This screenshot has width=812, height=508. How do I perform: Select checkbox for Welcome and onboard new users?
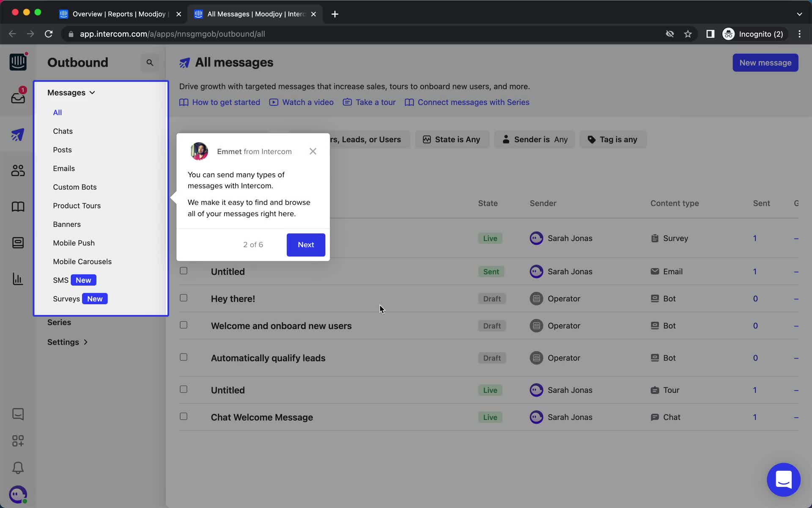184,325
